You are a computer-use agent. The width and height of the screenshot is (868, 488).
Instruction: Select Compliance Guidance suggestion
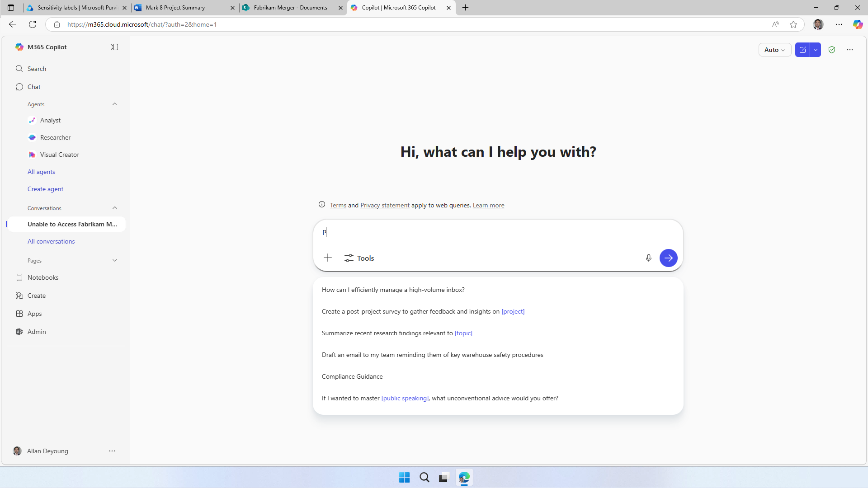click(x=498, y=376)
